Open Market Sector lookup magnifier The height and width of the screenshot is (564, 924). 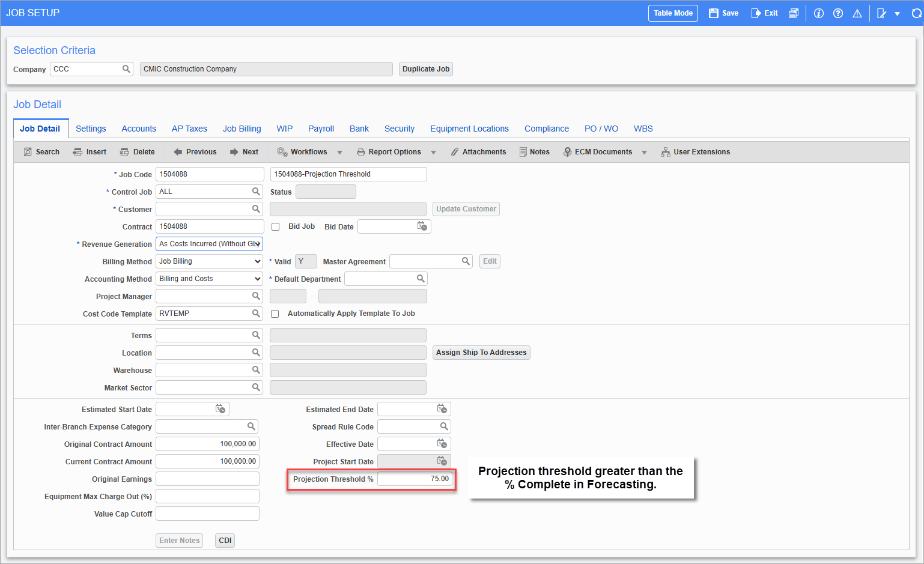[x=256, y=387]
